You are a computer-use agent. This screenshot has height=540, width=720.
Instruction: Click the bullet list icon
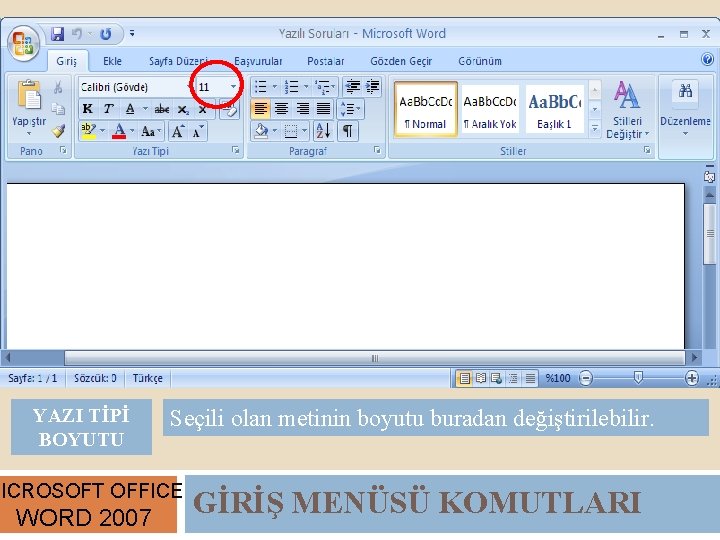coord(261,86)
